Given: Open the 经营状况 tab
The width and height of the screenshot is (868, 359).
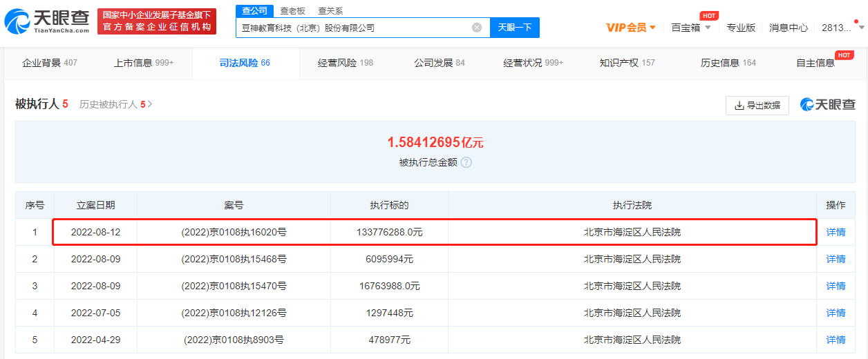Looking at the screenshot, I should tap(534, 63).
